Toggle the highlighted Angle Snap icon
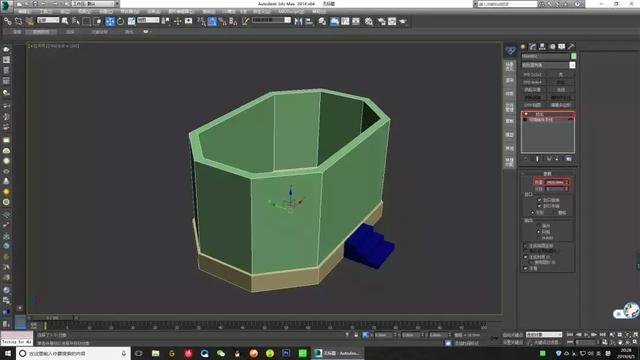This screenshot has height=360, width=640. click(x=212, y=21)
